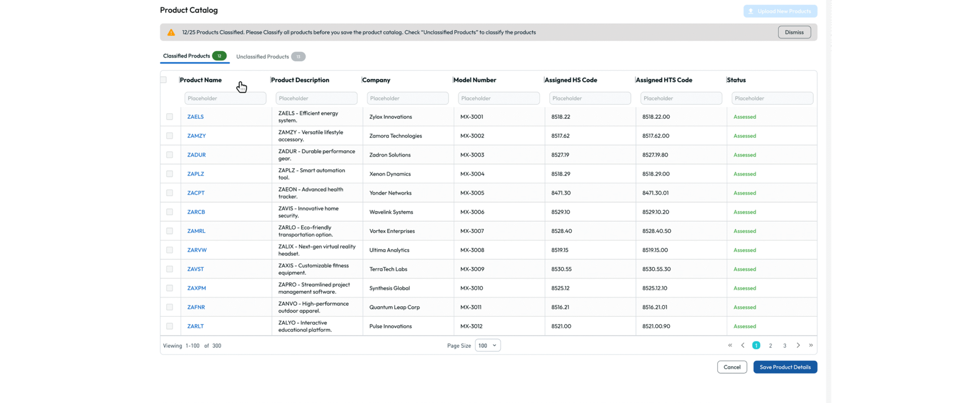The image size is (980, 403).
Task: Select the ZARLT row checkbox
Action: [170, 326]
